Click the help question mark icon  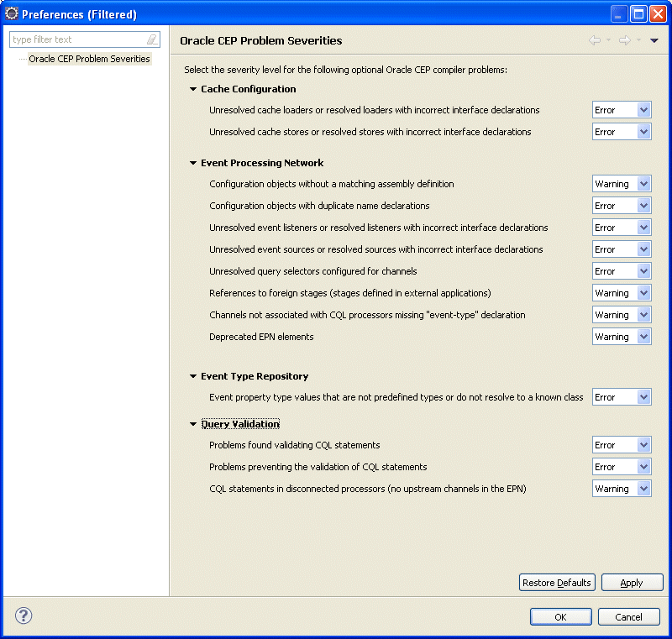(24, 615)
